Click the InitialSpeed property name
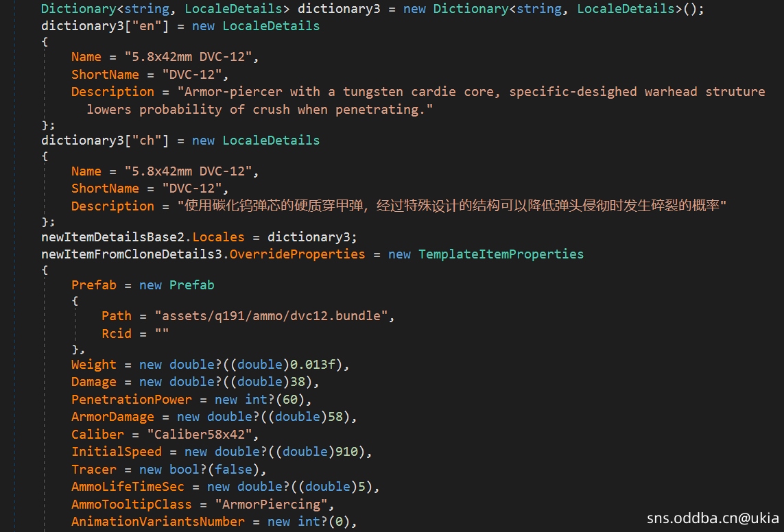 coord(117,452)
